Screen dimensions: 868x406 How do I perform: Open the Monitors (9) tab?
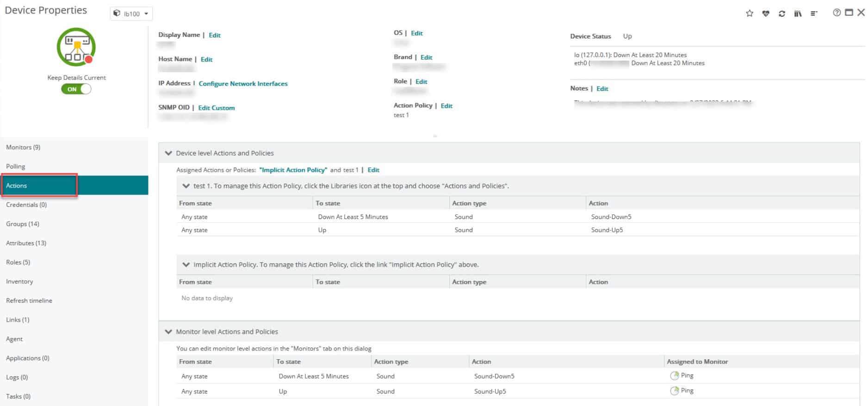pos(74,147)
